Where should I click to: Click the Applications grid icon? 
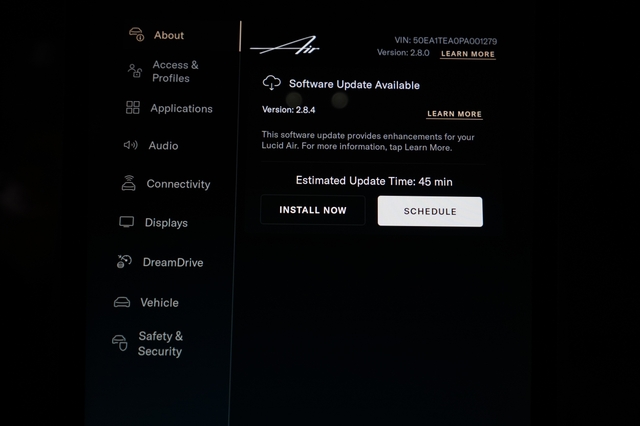tap(133, 108)
